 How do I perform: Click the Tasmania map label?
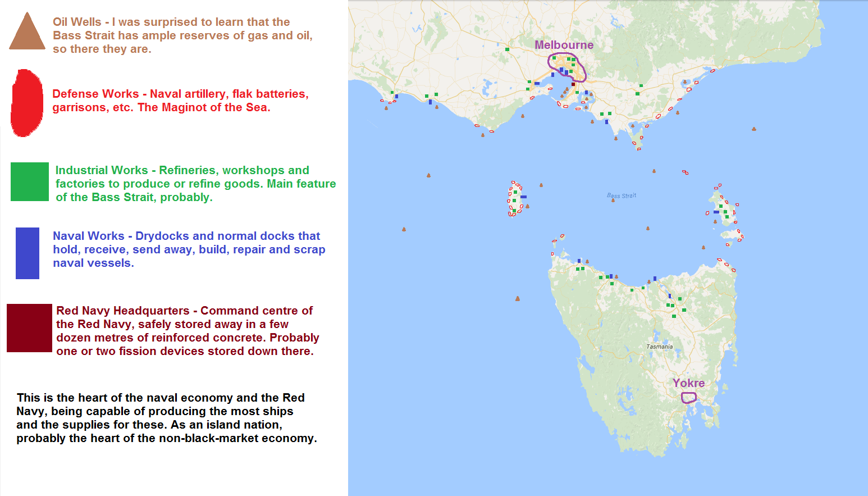(659, 347)
